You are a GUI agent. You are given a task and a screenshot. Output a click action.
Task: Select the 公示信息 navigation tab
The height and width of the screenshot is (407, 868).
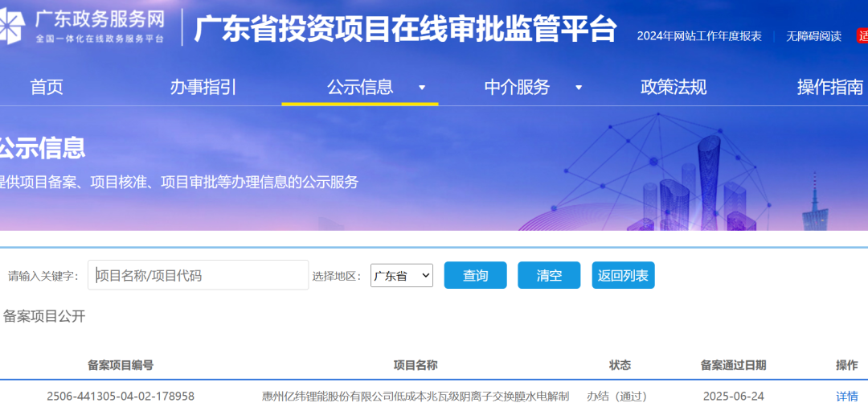pos(360,88)
